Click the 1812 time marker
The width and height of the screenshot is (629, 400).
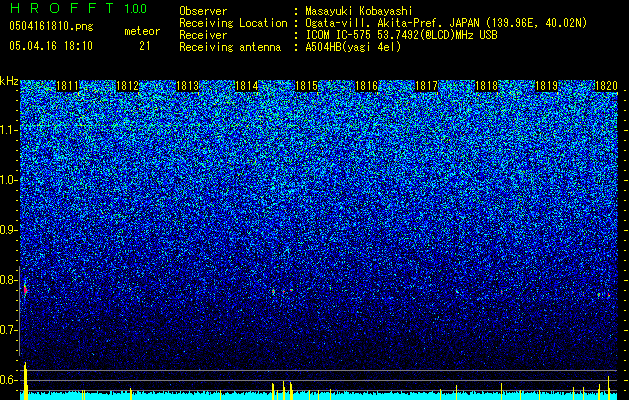tap(127, 86)
